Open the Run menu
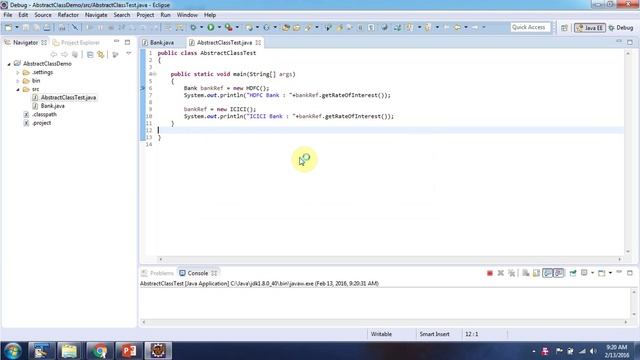This screenshot has height=360, width=640. (x=165, y=15)
